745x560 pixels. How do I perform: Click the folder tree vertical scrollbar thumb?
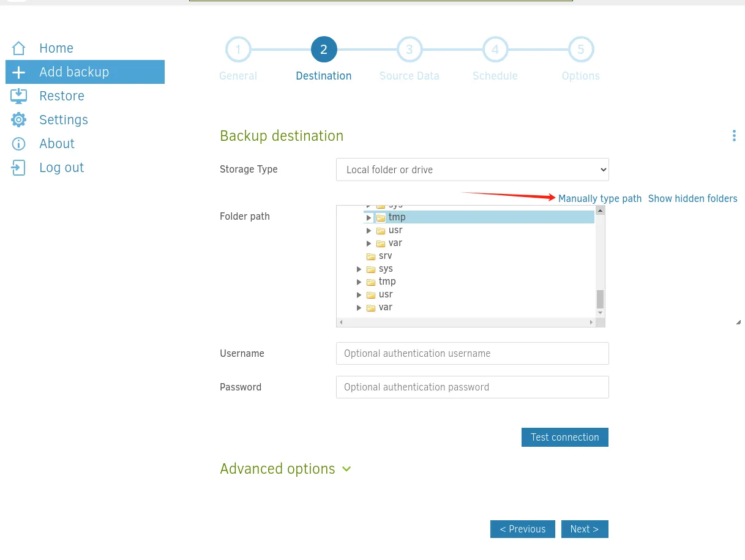601,299
